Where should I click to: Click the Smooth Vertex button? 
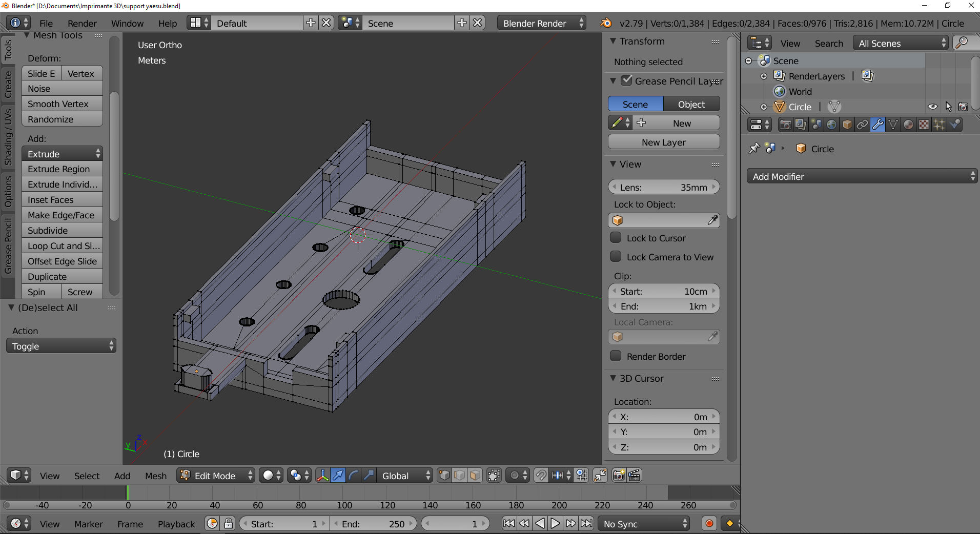(62, 104)
